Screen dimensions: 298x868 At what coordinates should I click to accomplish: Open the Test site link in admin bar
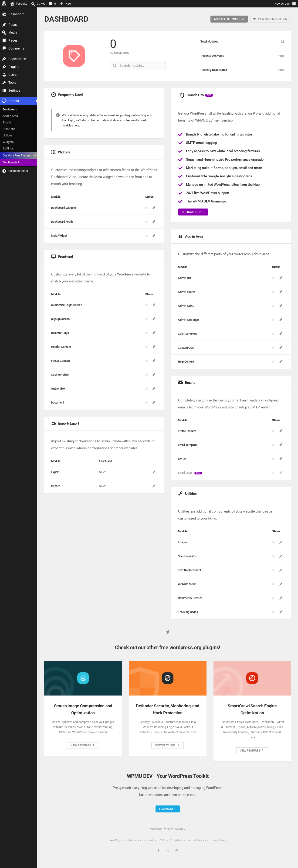click(x=19, y=4)
